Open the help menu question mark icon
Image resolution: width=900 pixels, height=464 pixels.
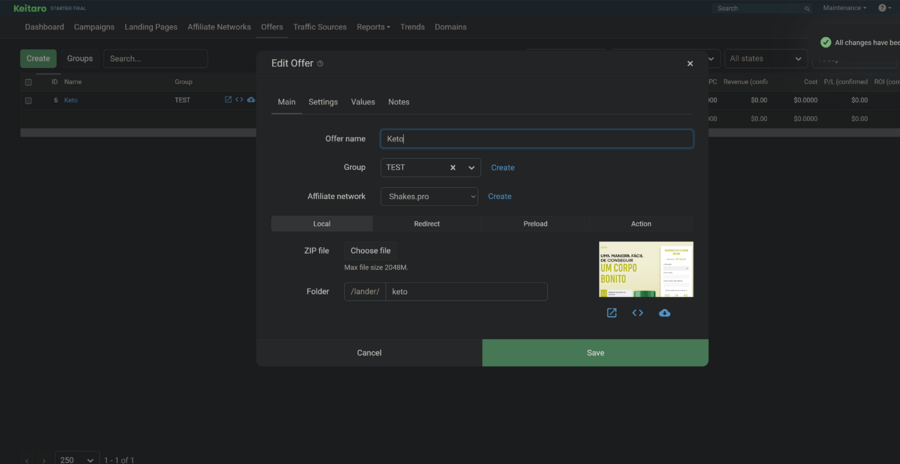coord(884,8)
